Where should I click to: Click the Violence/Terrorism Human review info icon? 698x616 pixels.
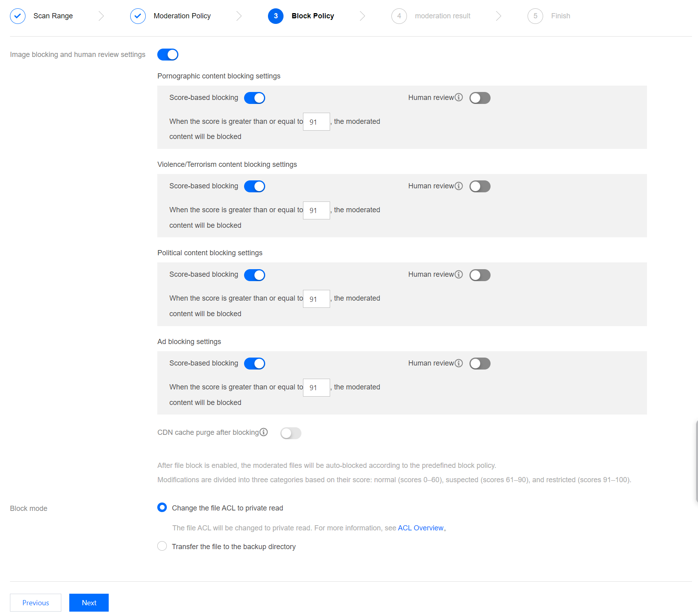[459, 186]
